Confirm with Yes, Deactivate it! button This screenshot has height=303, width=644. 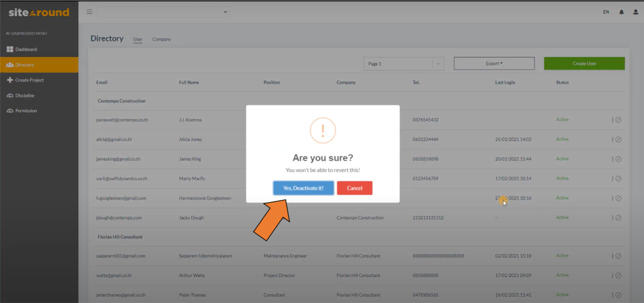point(303,188)
